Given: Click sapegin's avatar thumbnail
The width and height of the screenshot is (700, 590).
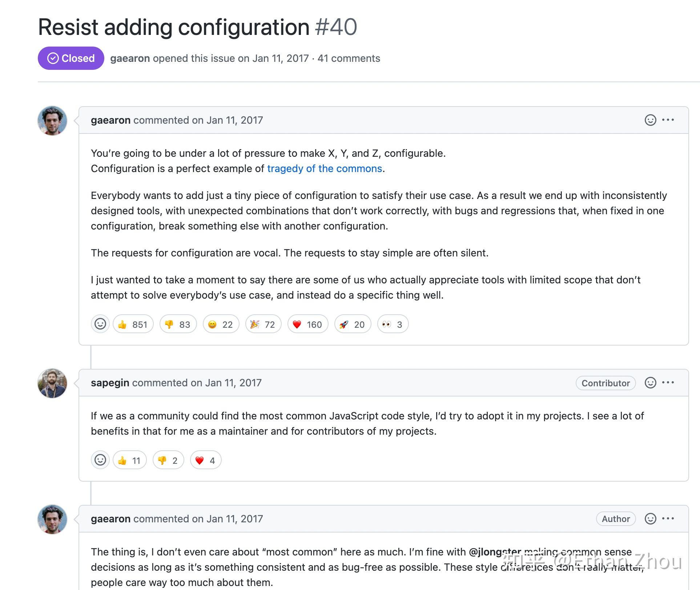Looking at the screenshot, I should [52, 383].
